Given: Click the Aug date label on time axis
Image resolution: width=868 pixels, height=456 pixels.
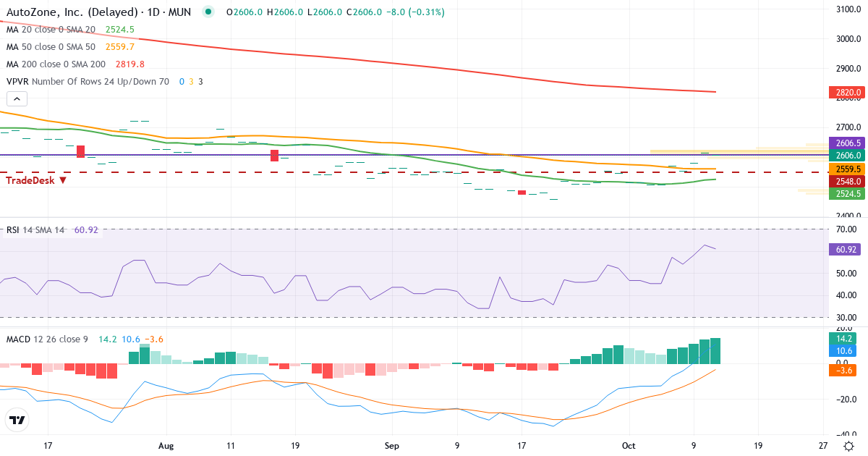Looking at the screenshot, I should coord(166,445).
